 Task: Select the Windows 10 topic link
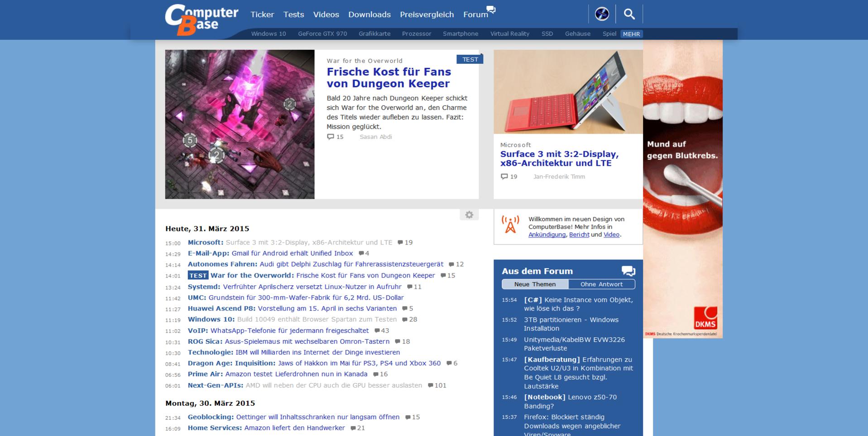pos(269,34)
